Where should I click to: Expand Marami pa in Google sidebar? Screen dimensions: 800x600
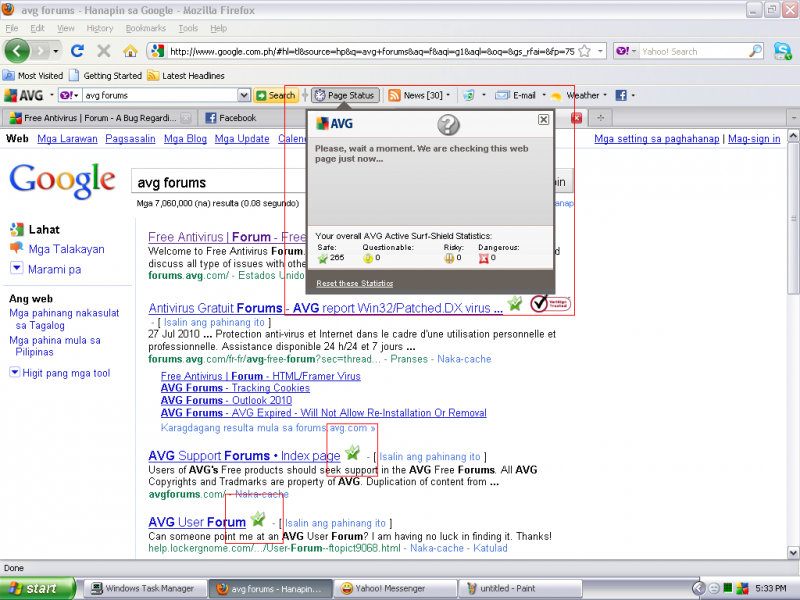pos(17,269)
